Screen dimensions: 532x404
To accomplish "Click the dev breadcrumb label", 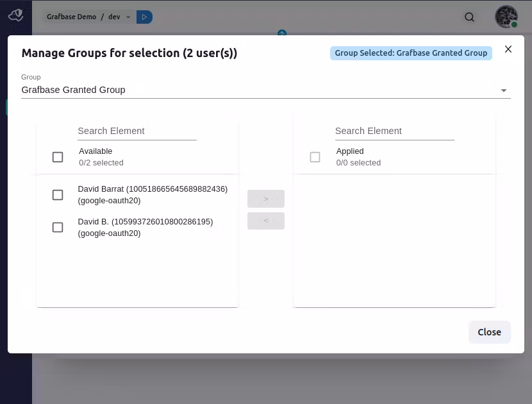I will 114,17.
